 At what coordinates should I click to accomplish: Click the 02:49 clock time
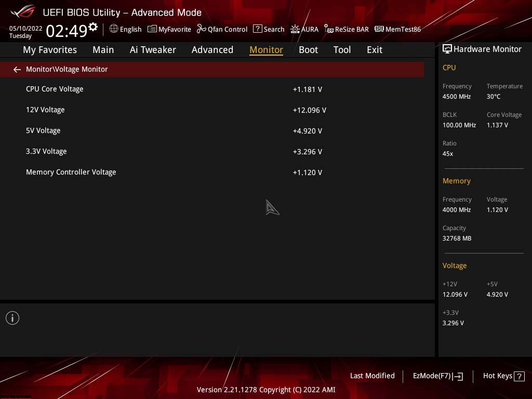66,31
